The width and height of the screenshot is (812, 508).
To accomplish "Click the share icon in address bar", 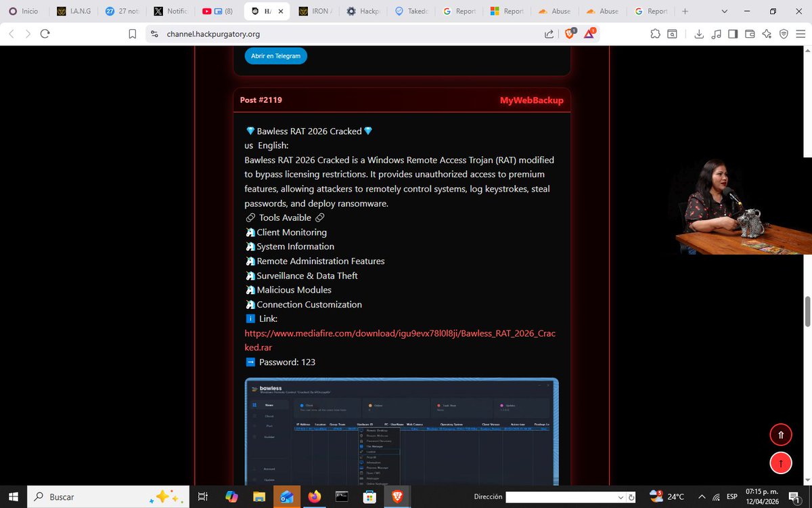I will click(548, 34).
